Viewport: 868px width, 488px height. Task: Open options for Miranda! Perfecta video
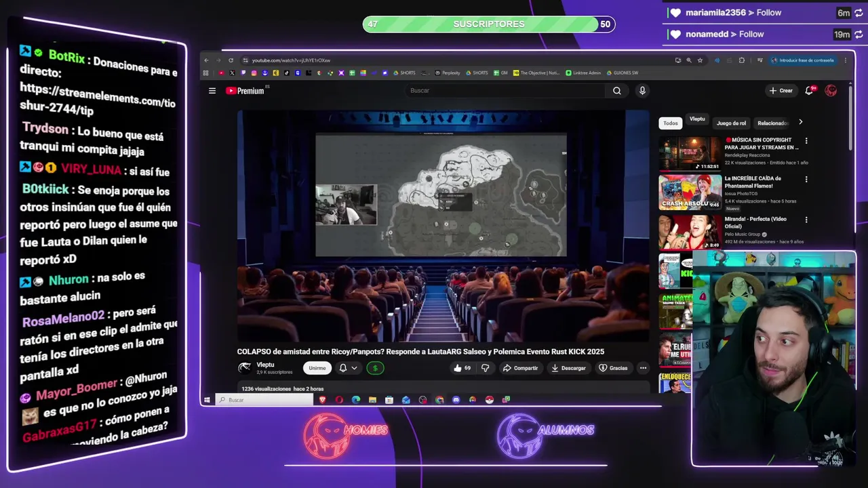pyautogui.click(x=806, y=220)
